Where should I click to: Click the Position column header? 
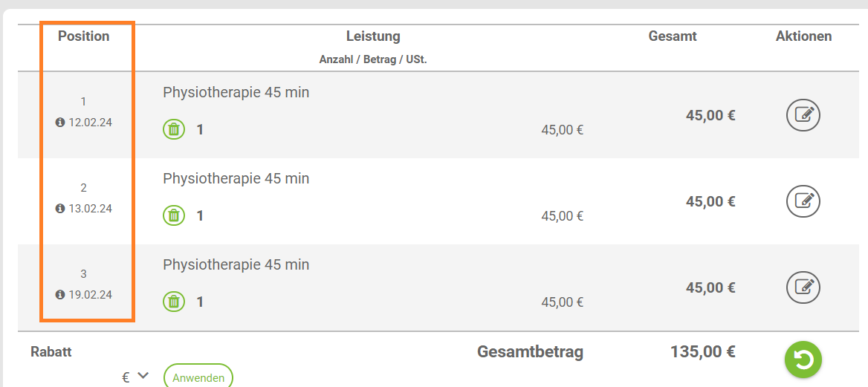pos(83,36)
